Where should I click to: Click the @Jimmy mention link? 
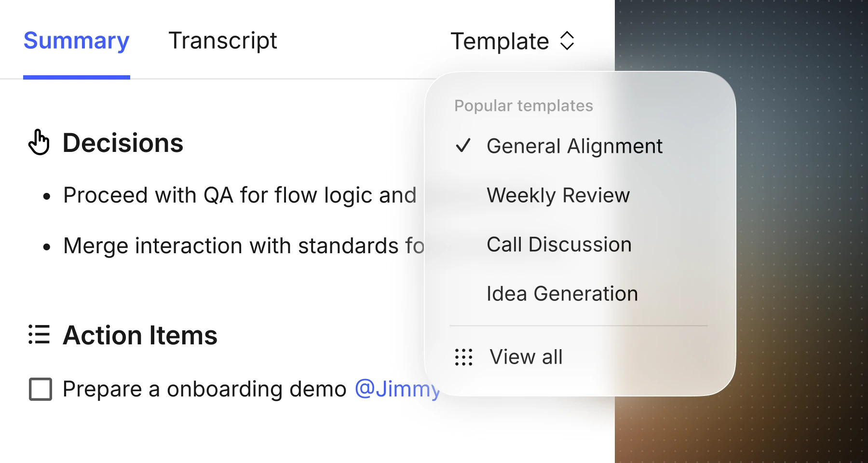397,389
